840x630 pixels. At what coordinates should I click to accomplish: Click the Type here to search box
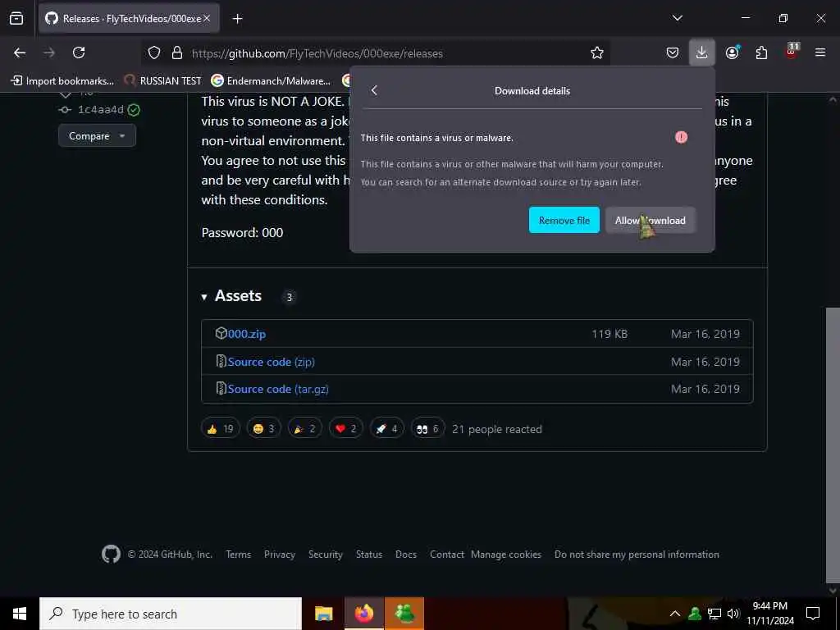(171, 614)
